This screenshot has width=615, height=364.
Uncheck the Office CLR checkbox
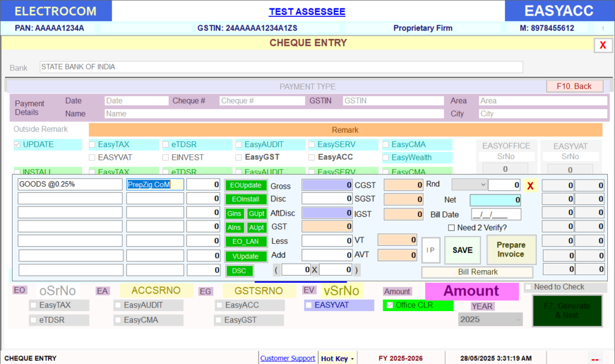pyautogui.click(x=390, y=305)
